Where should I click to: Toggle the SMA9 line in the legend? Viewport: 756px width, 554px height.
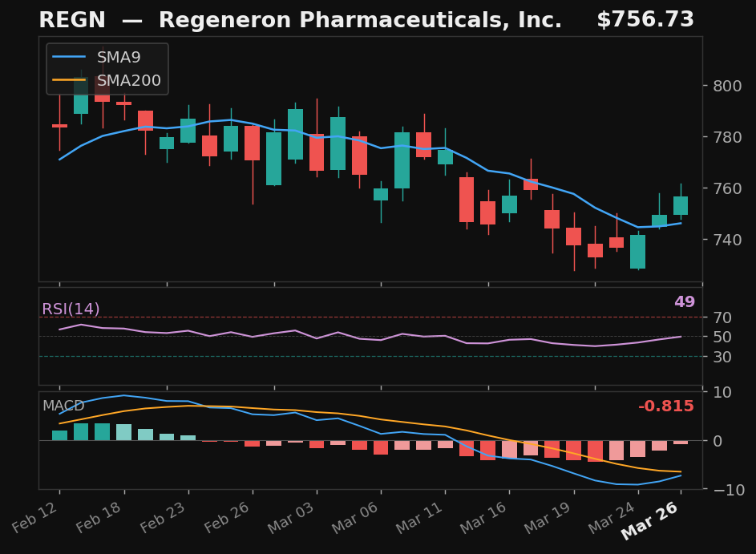[x=117, y=57]
